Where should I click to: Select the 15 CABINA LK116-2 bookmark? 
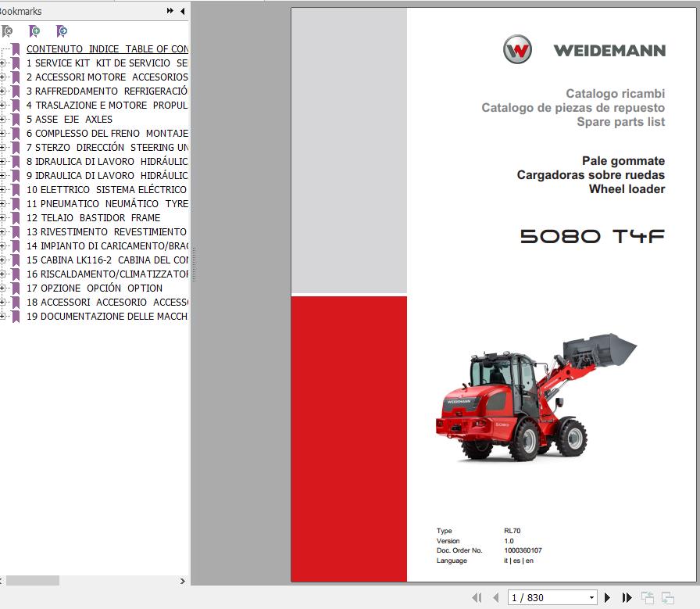107,260
